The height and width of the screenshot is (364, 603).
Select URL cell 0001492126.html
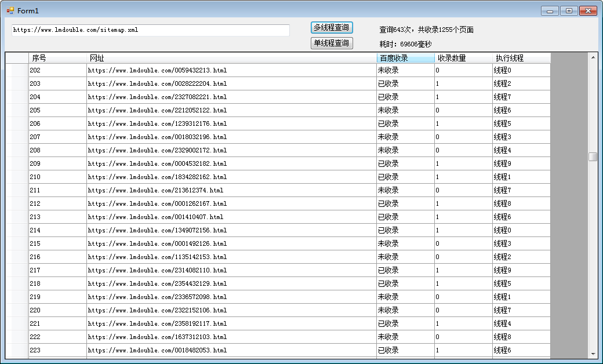231,243
